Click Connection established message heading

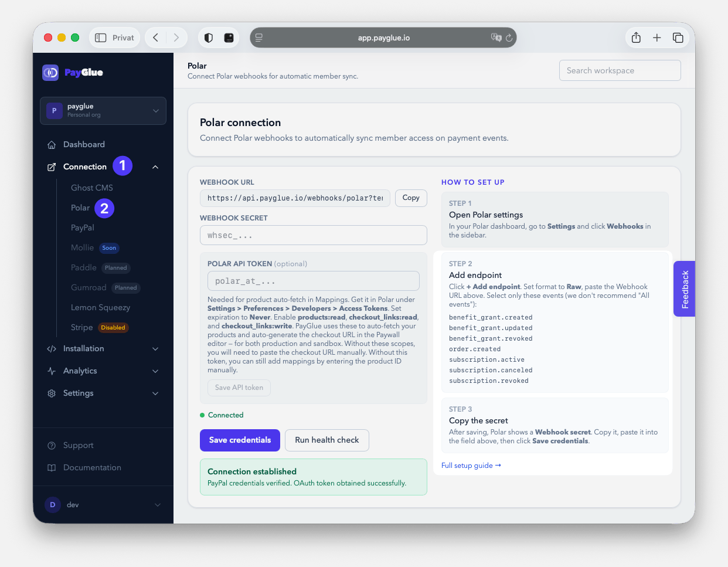[x=252, y=471]
